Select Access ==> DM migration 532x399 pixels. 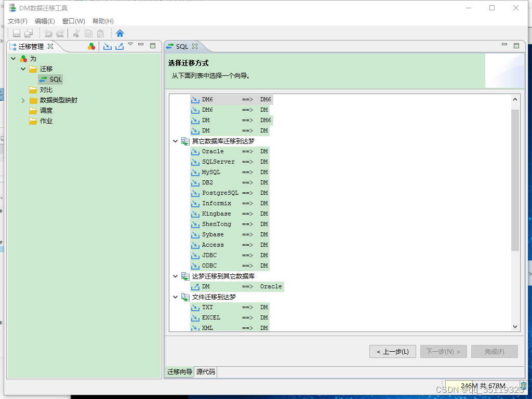(230, 245)
